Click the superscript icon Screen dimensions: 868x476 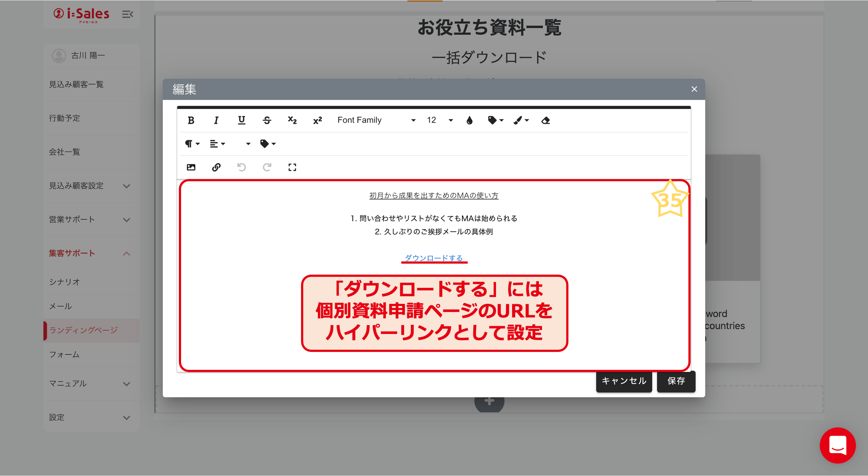point(317,120)
